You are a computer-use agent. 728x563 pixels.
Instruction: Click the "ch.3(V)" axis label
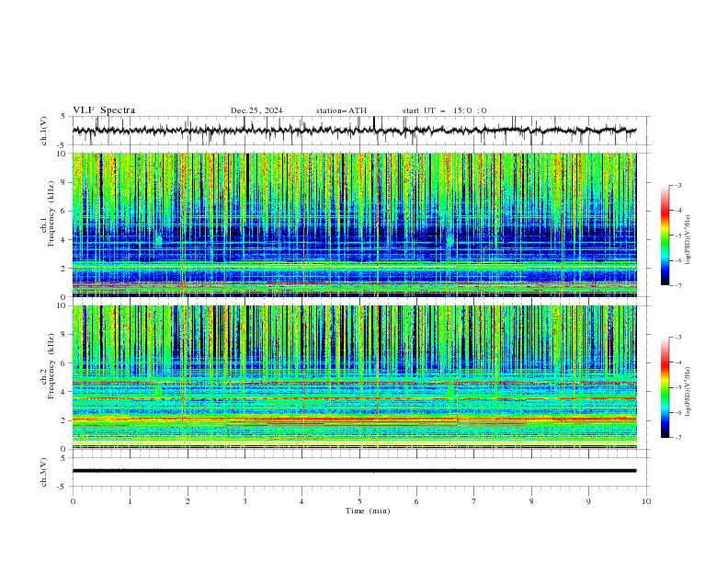pyautogui.click(x=44, y=472)
